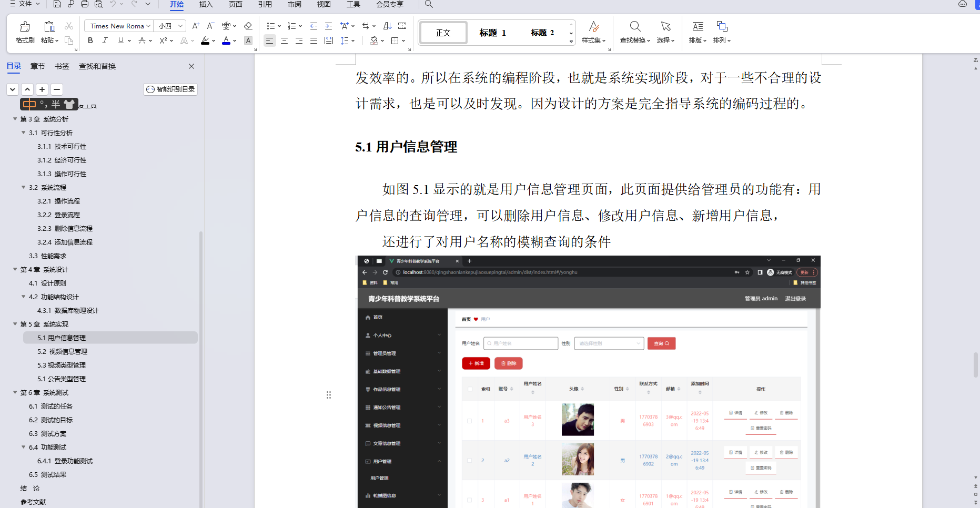The height and width of the screenshot is (508, 980).
Task: Open Find and Replace (查找替换) with the magnifier icon
Action: [635, 26]
